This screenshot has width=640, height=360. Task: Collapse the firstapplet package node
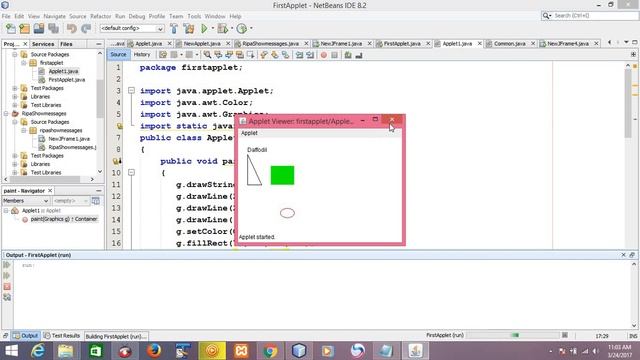(x=24, y=63)
